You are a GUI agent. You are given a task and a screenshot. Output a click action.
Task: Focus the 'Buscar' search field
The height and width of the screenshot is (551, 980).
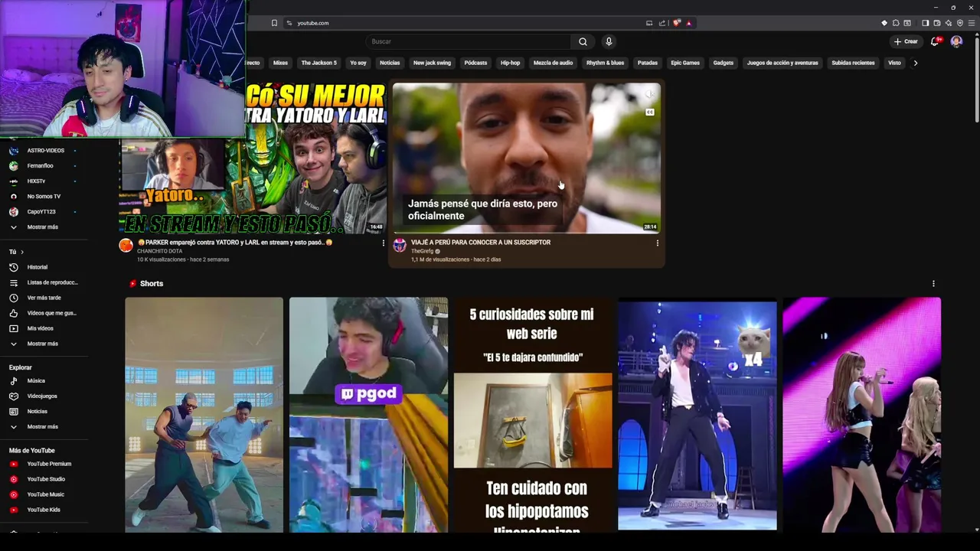(468, 41)
